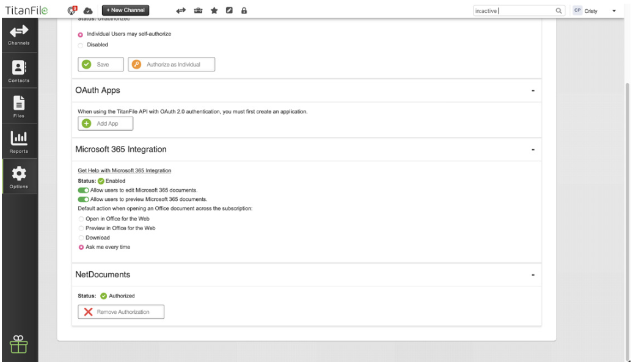The image size is (633, 364).
Task: Go to Channels in the sidebar
Action: [19, 35]
